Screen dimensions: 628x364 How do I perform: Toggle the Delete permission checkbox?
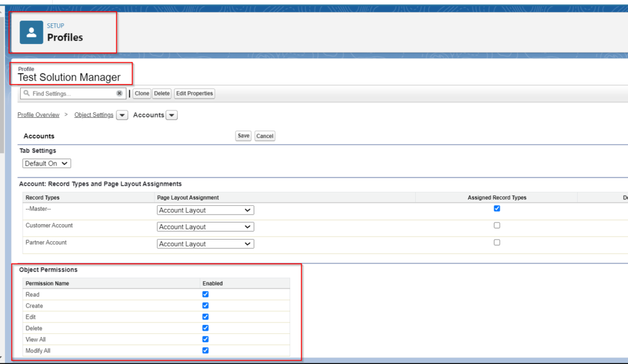click(205, 328)
